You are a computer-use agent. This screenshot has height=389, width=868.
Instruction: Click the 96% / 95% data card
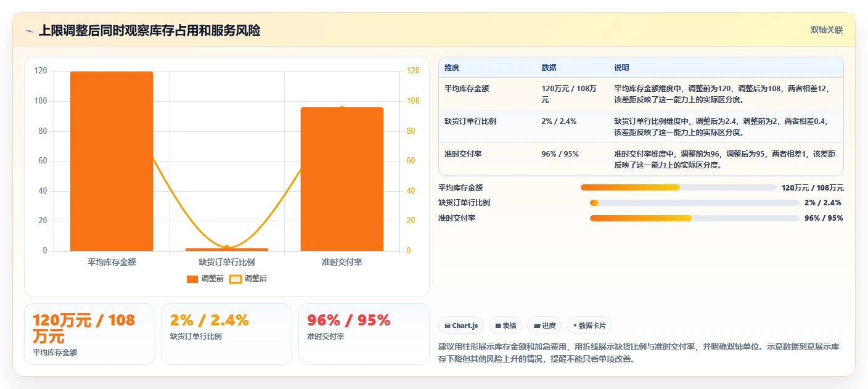[x=364, y=334]
